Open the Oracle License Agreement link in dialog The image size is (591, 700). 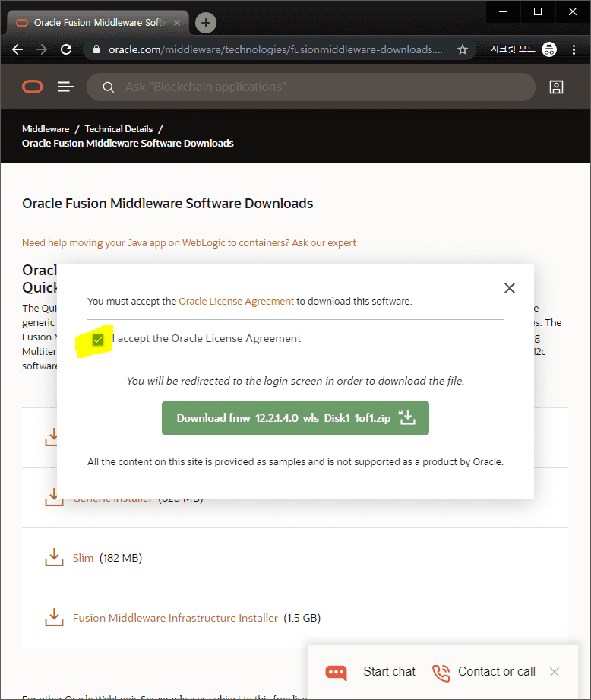[236, 301]
